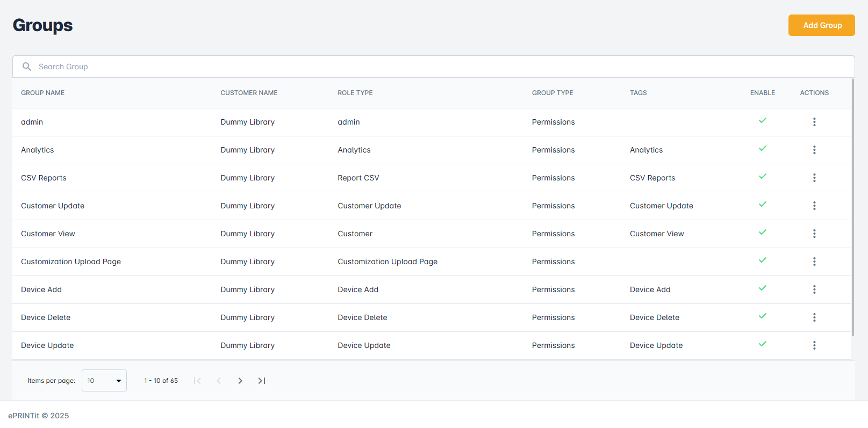Viewport: 868px width, 428px height.
Task: Click three-dot menu for CSV Reports
Action: click(x=814, y=178)
